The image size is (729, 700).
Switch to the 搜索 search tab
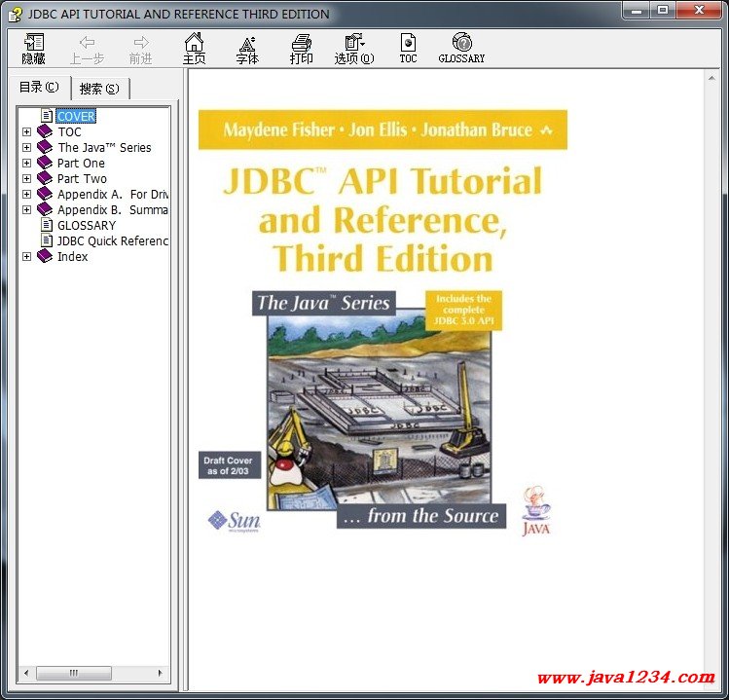coord(99,89)
